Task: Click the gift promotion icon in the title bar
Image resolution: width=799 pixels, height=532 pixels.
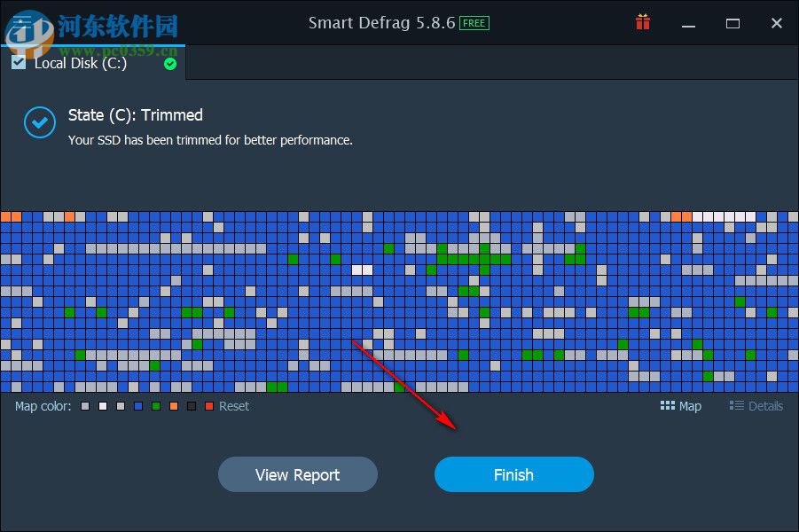Action: (x=642, y=22)
